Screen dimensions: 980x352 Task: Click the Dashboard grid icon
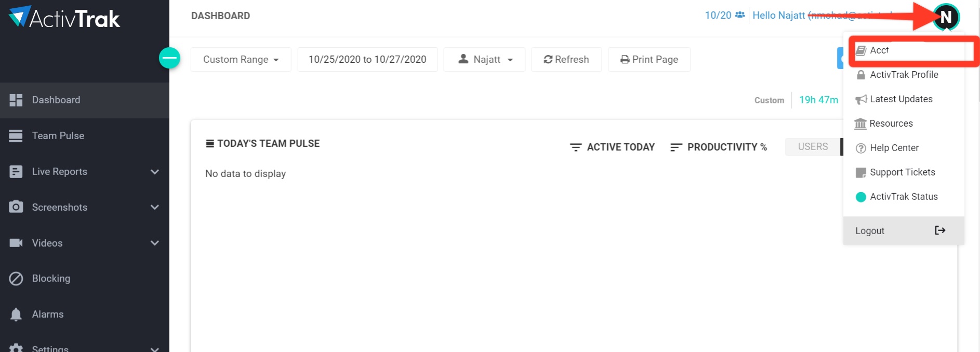pyautogui.click(x=16, y=100)
